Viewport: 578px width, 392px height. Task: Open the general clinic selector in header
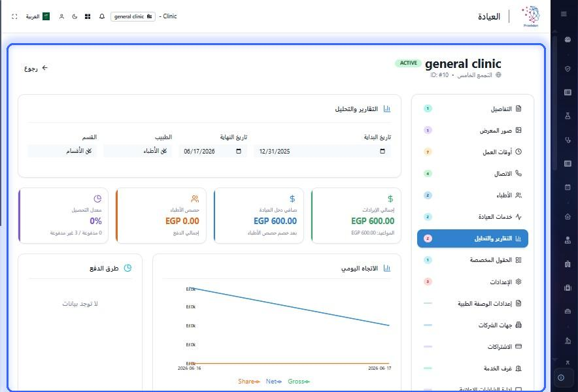(x=133, y=16)
